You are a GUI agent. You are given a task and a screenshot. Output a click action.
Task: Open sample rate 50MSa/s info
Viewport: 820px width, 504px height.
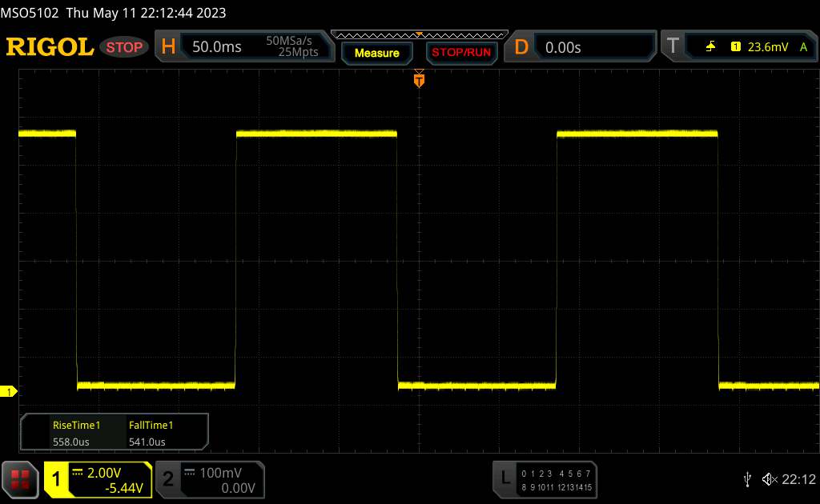point(288,41)
